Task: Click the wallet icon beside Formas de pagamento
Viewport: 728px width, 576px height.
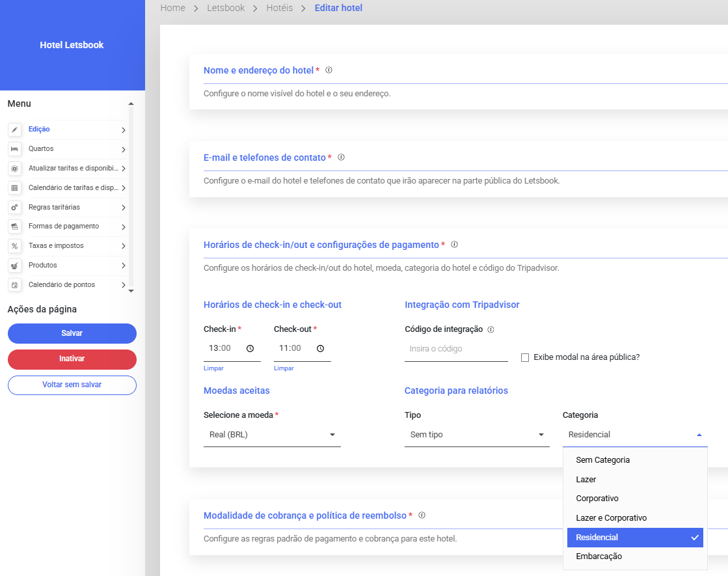Action: click(14, 226)
